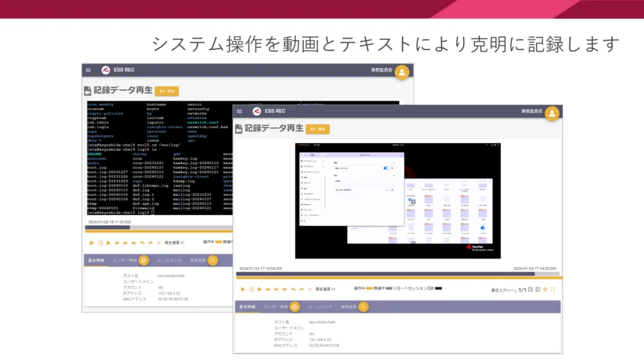Select ルールマッチ tab in front window

(x=319, y=307)
